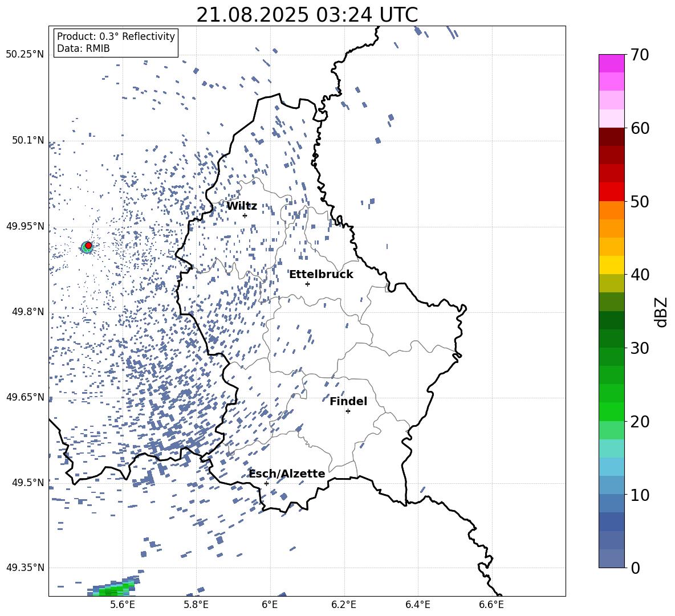Click the 20 colorbar tick label
Image resolution: width=675 pixels, height=616 pixels.
coord(640,422)
